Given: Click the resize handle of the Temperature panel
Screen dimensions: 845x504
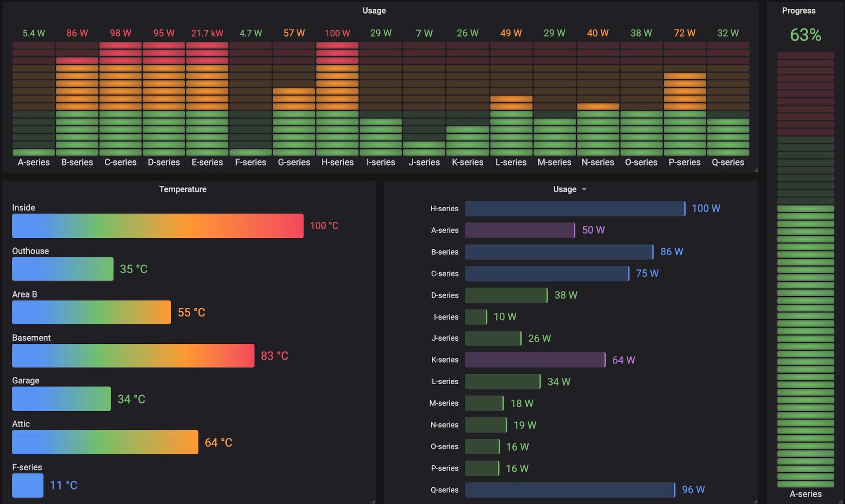Looking at the screenshot, I should pos(372,501).
